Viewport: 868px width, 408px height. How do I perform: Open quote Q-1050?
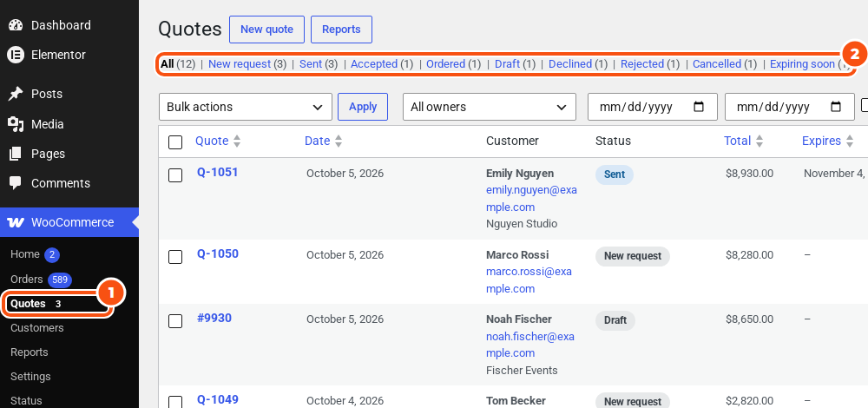[x=218, y=253]
